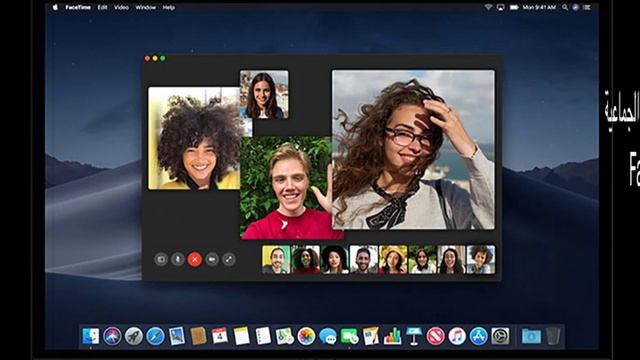Select thumbnail of person in yellow hat

pyautogui.click(x=393, y=259)
